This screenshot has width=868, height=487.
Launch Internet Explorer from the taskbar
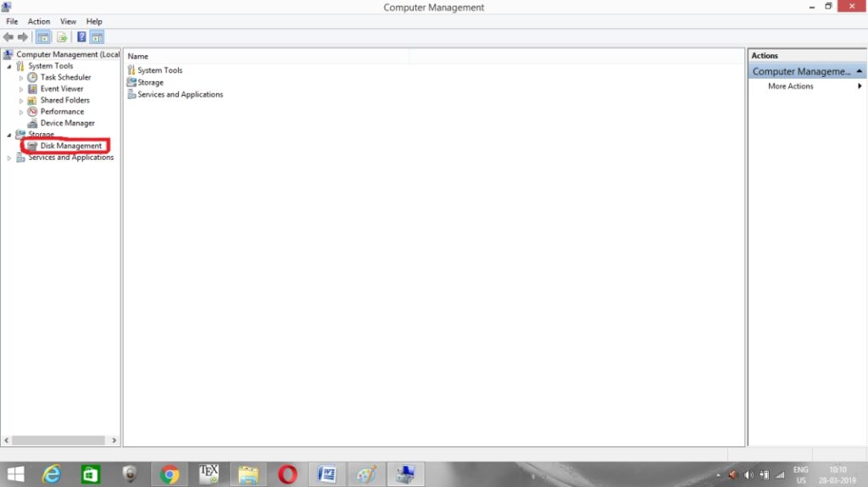[52, 474]
